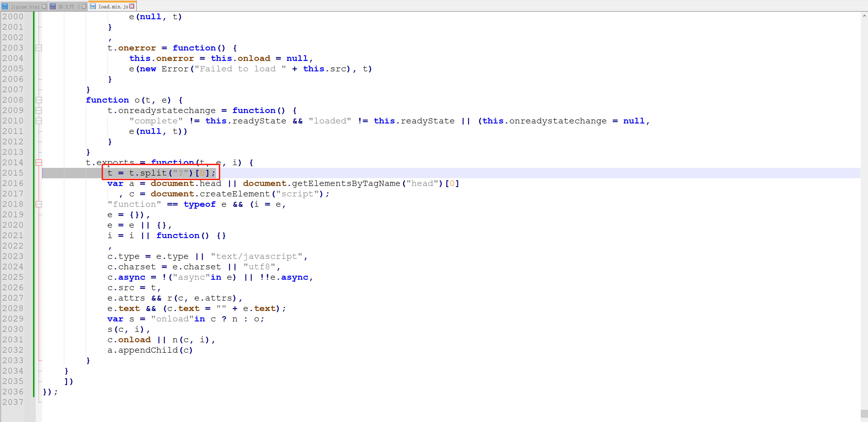Click "onload"in c on line 2029
This screenshot has height=422, width=868.
[x=183, y=319]
